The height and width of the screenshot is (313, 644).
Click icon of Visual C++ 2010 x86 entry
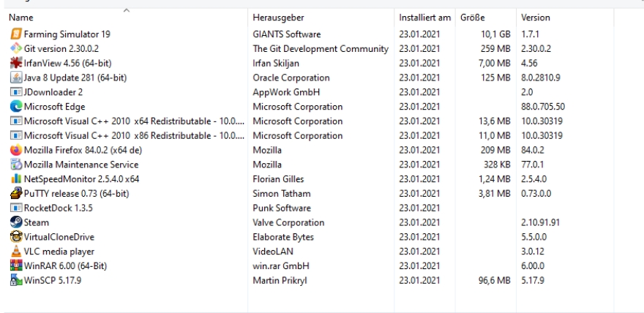[15, 136]
